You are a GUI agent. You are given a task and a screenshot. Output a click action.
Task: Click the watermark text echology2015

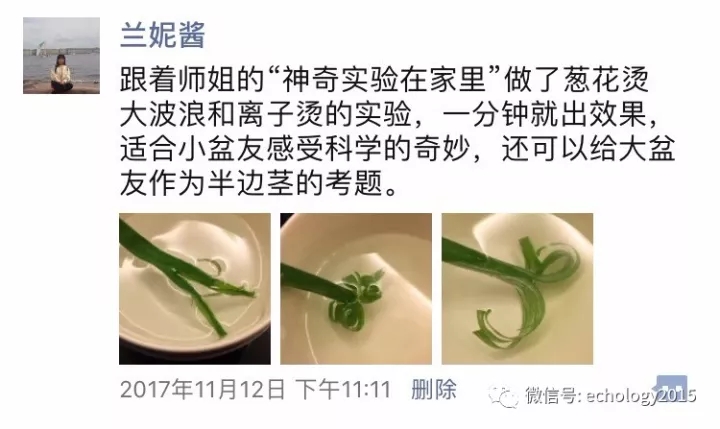point(641,396)
